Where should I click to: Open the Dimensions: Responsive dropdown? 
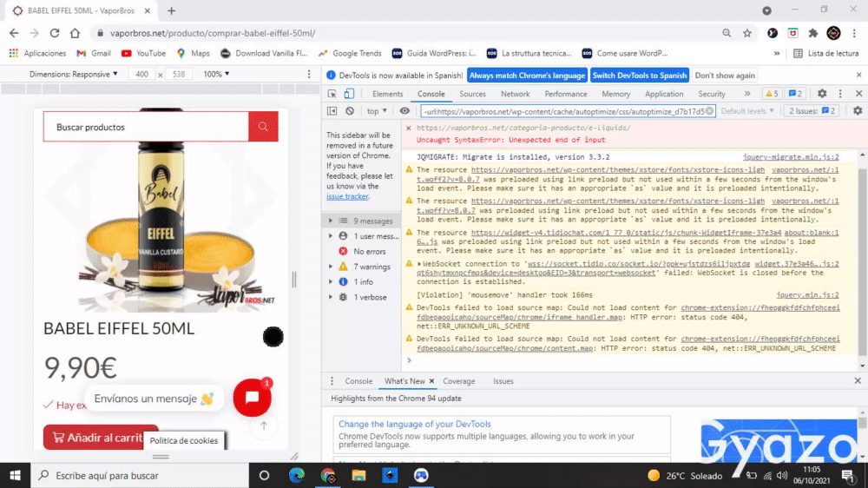pos(74,75)
